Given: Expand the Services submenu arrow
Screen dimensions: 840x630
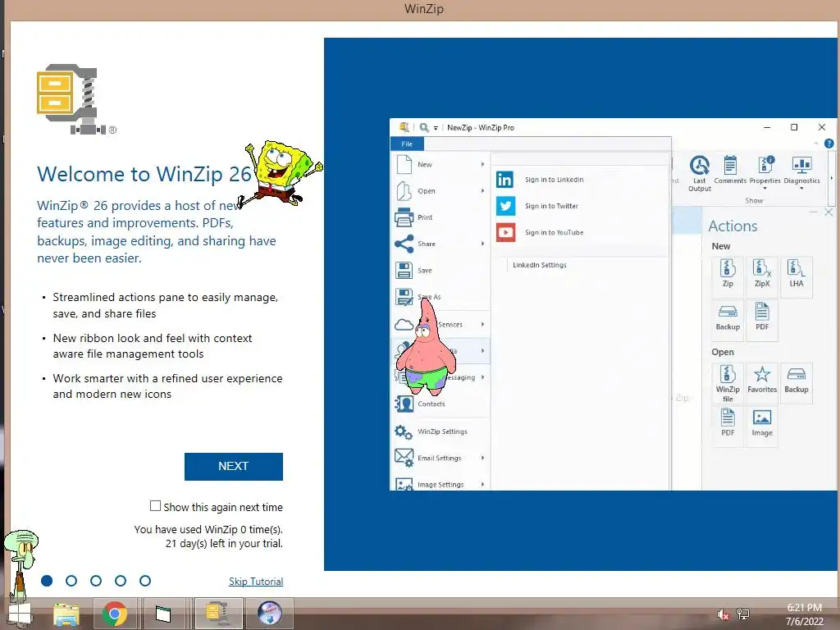Looking at the screenshot, I should 482,324.
